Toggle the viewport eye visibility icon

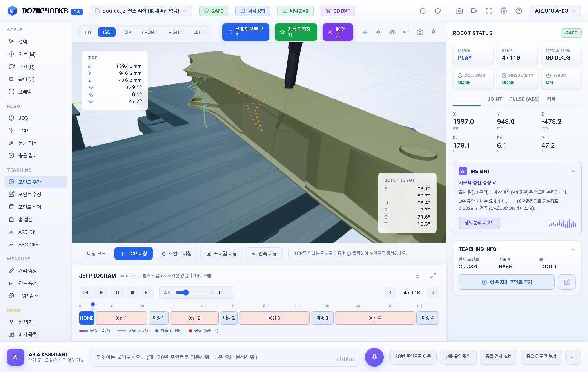pos(392,32)
